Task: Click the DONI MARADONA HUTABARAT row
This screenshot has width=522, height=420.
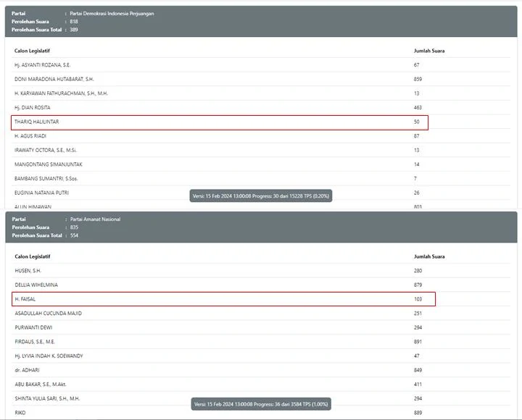Action: (x=261, y=79)
